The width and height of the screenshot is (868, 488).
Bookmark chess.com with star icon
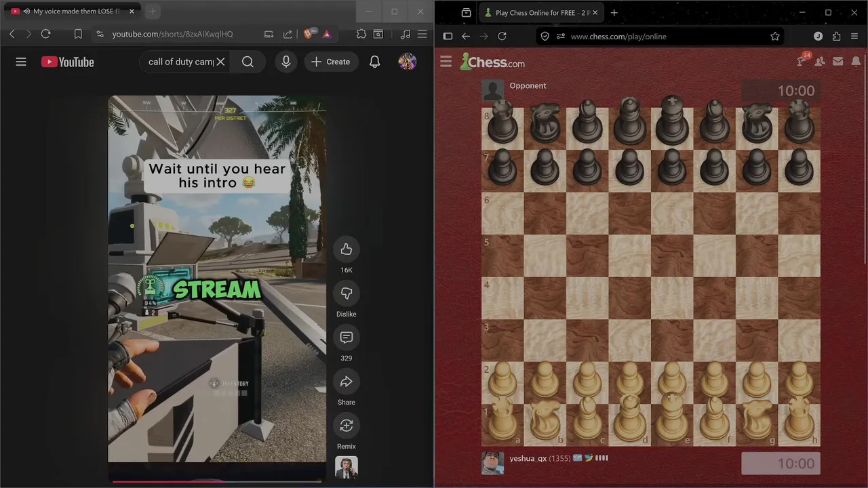click(775, 36)
